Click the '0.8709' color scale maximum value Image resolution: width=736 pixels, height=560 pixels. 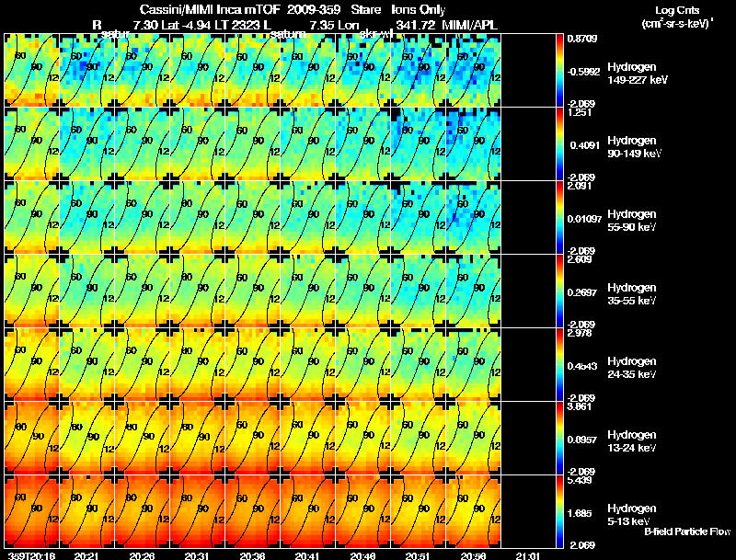coord(582,39)
